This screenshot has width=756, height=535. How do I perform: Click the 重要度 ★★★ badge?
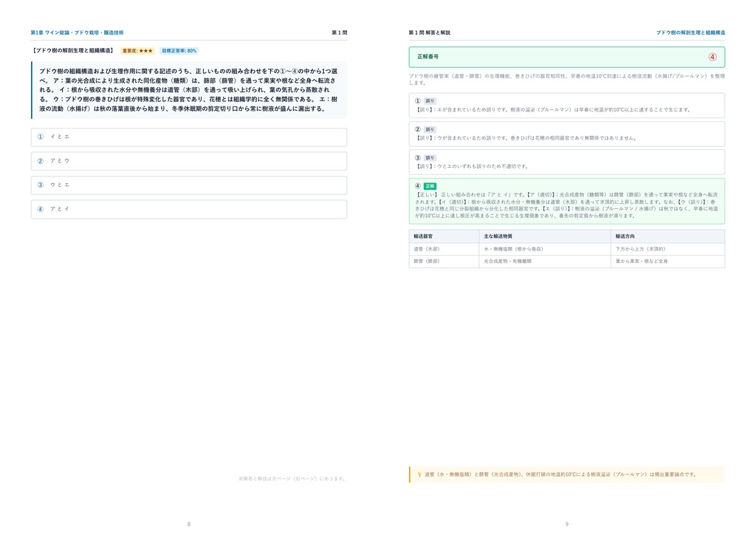137,51
